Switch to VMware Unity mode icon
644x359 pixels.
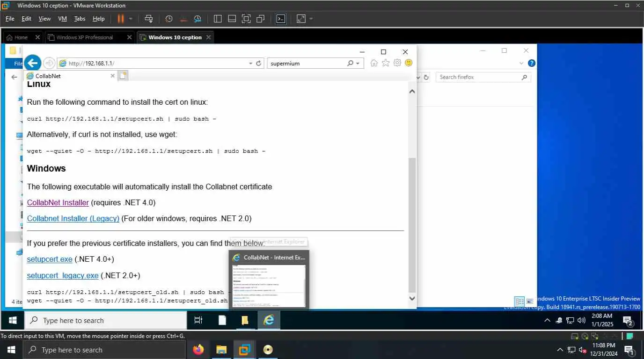coord(261,19)
